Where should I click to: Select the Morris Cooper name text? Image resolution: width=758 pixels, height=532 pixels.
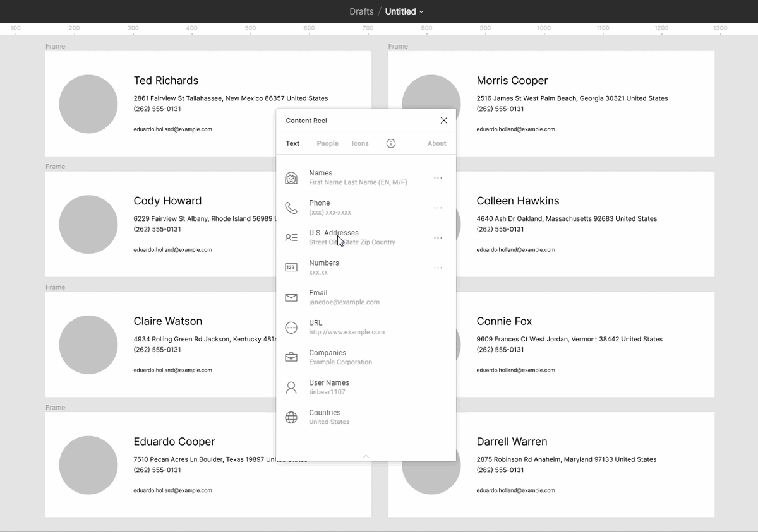click(512, 81)
